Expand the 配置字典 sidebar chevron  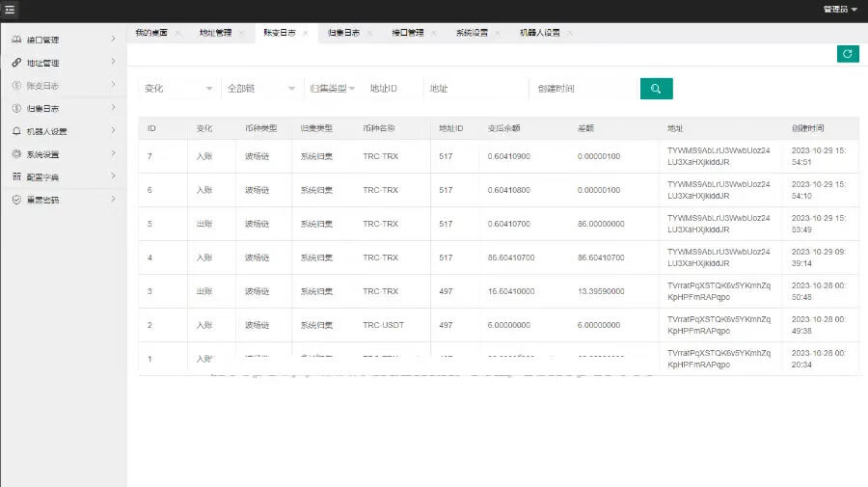point(113,176)
